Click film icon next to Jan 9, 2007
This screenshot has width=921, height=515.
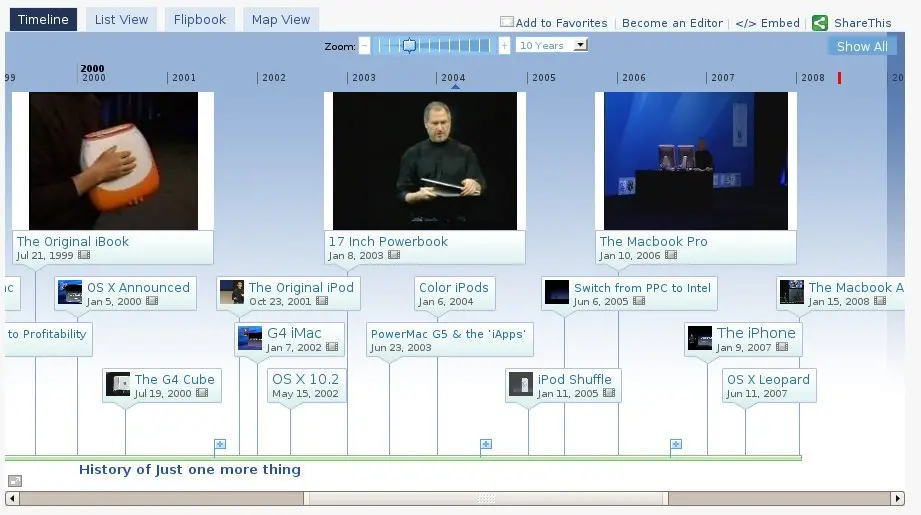point(782,347)
